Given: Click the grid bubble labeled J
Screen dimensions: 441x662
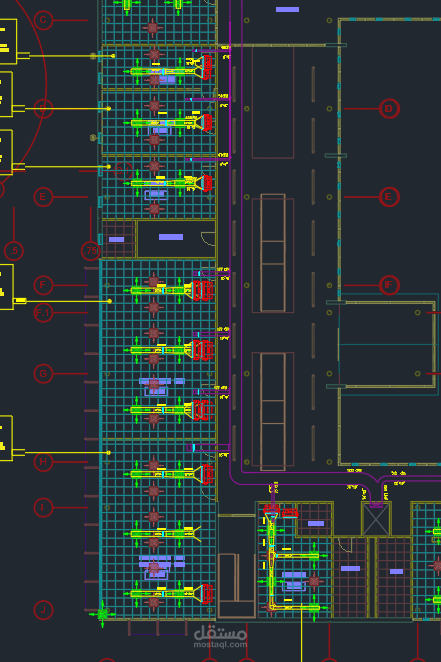Looking at the screenshot, I should [x=43, y=610].
